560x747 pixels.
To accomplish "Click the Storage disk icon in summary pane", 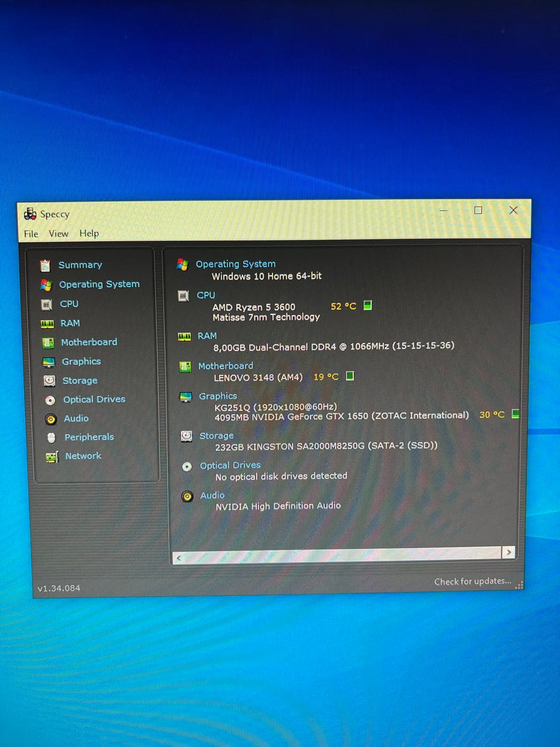I will coord(186,437).
